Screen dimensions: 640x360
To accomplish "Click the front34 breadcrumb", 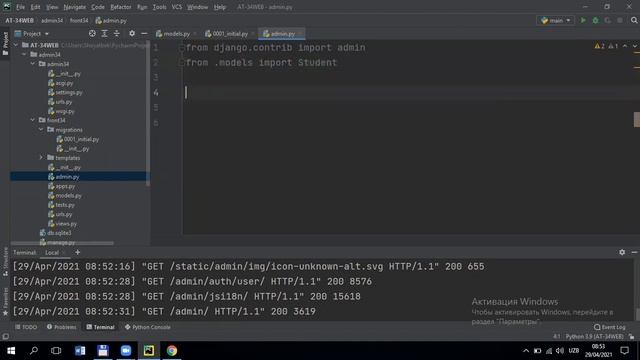I will (x=79, y=20).
